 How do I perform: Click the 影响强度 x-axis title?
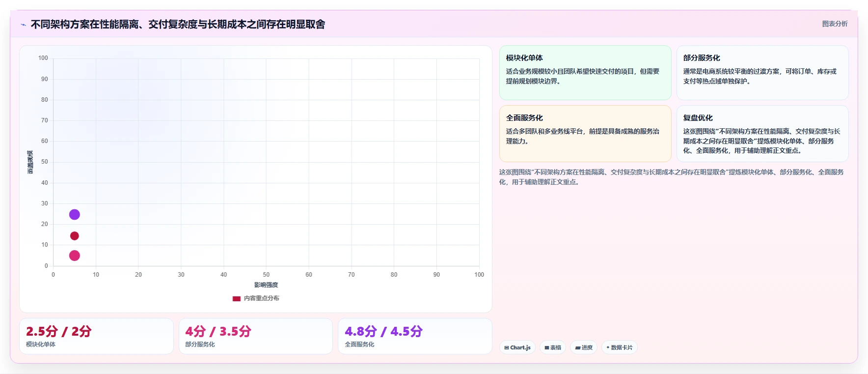pos(266,285)
